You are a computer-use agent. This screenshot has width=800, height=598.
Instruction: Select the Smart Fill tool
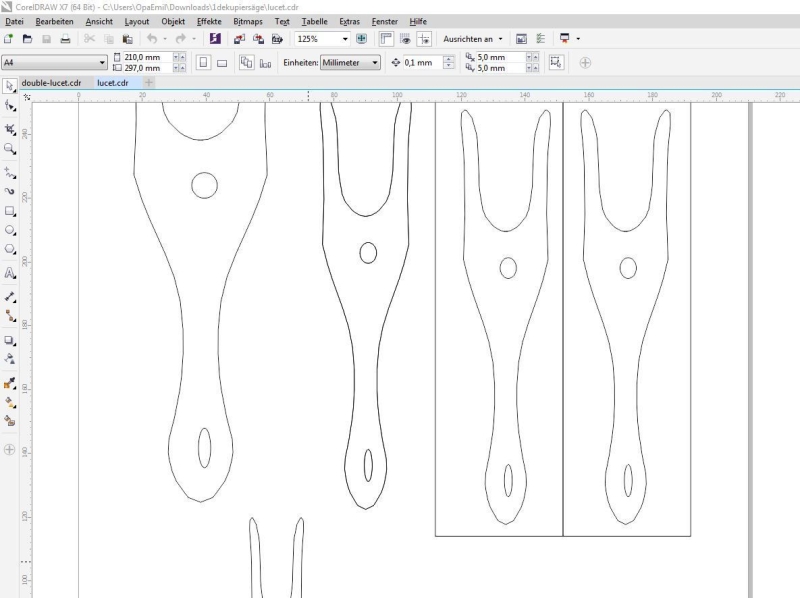[10, 421]
